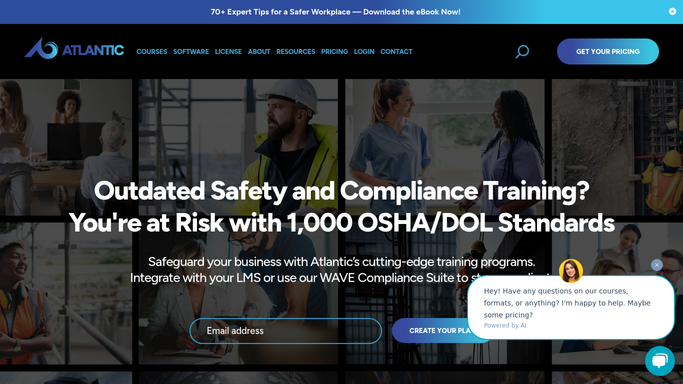Focus the Email address field
This screenshot has width=683, height=384.
(x=286, y=331)
